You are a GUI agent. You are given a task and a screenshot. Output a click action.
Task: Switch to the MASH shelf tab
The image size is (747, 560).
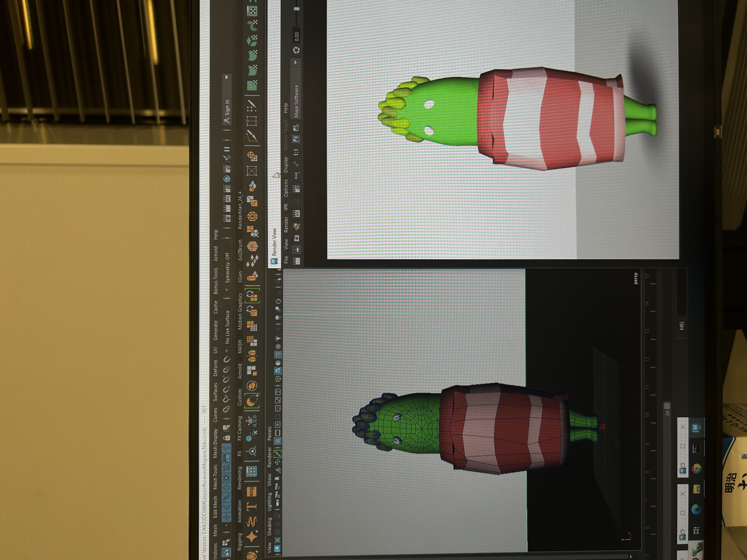coord(240,347)
